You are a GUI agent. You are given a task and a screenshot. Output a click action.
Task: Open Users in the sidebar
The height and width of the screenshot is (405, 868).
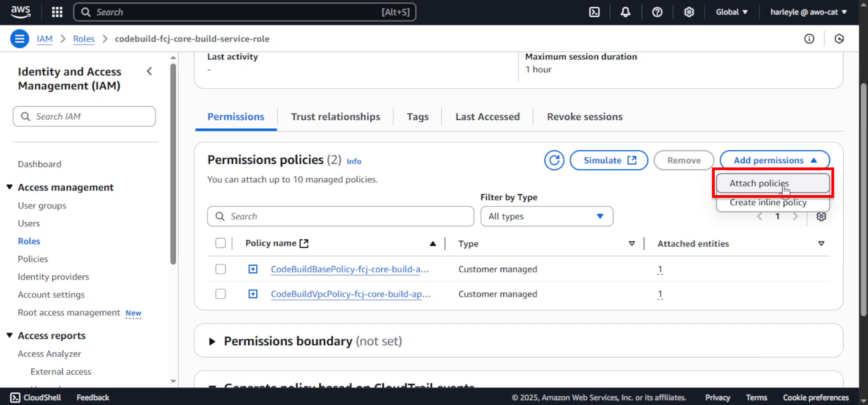pyautogui.click(x=29, y=224)
